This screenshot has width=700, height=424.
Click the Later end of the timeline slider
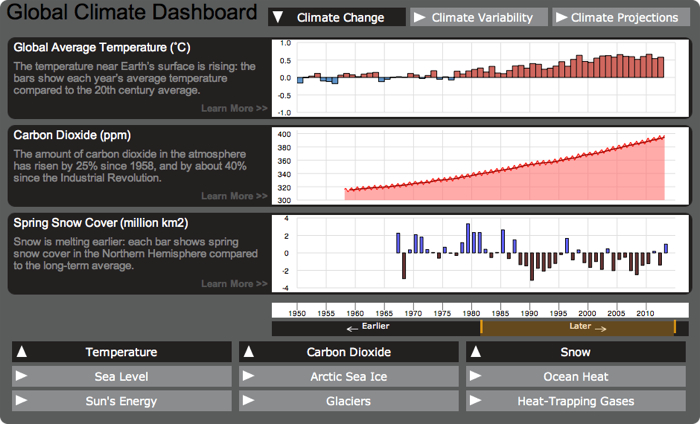coord(675,327)
